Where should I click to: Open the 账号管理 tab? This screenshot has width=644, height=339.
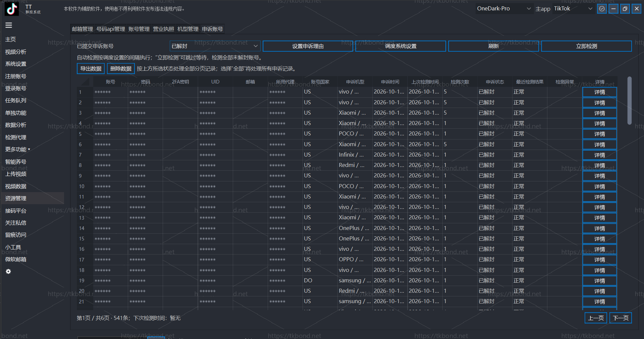pos(139,29)
